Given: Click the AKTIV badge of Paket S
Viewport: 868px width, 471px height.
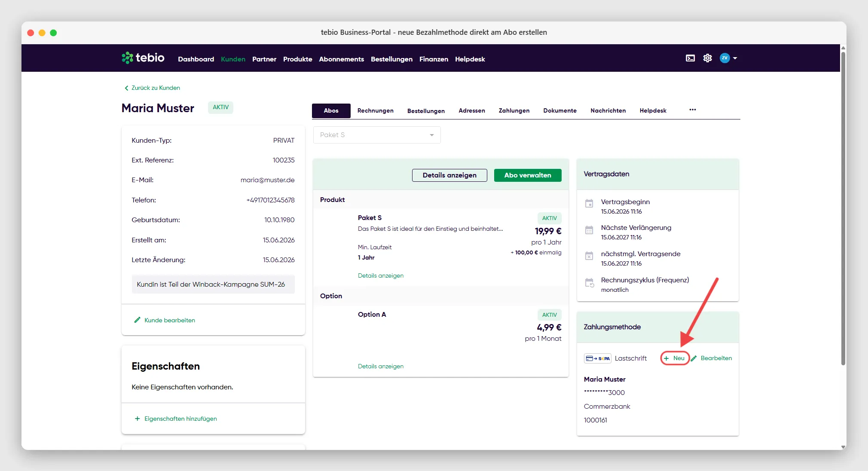Looking at the screenshot, I should [x=549, y=218].
